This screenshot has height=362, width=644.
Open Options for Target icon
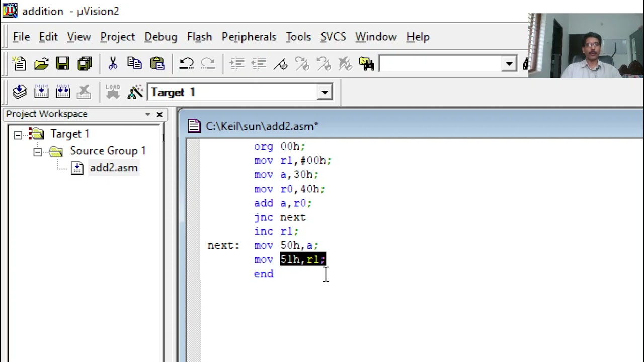coord(135,92)
